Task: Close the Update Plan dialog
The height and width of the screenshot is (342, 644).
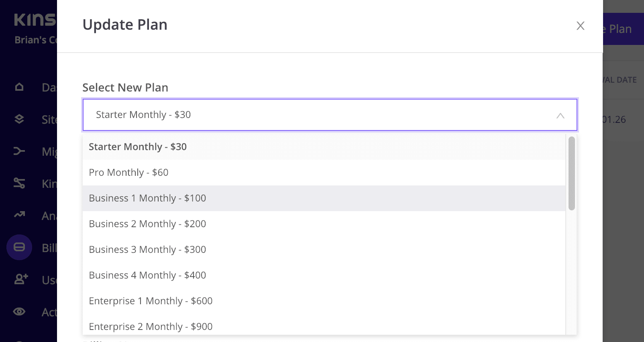Action: point(580,26)
